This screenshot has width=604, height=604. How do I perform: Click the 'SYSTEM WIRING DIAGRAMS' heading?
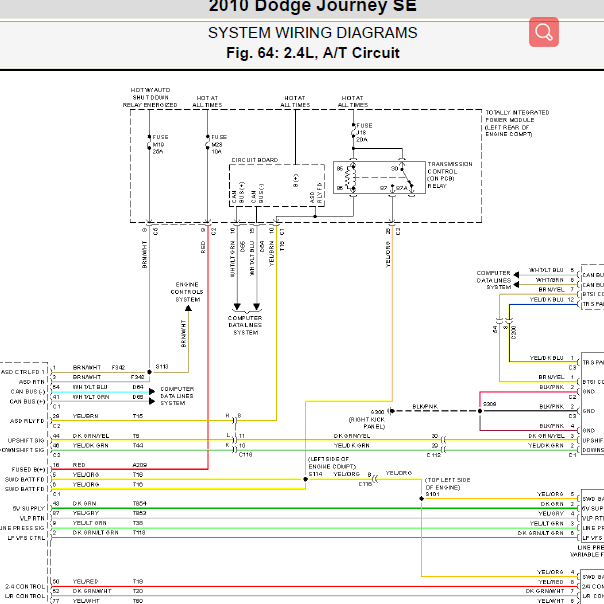coord(312,33)
